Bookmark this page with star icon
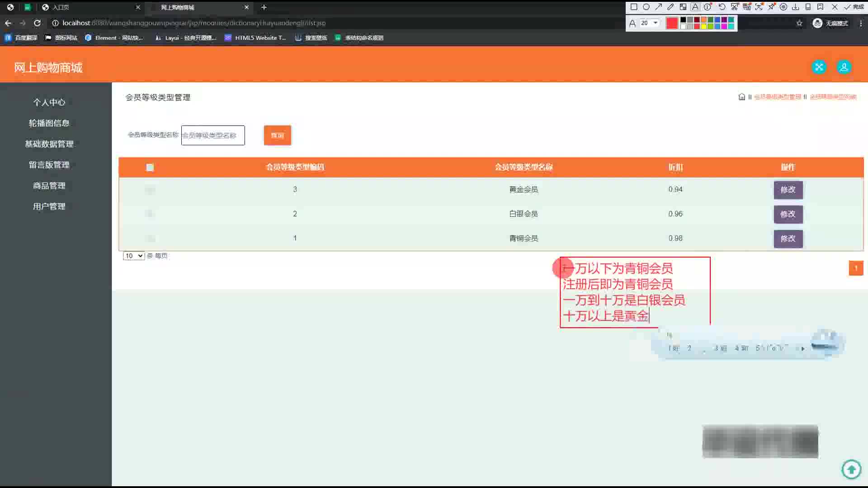The width and height of the screenshot is (868, 488). click(x=799, y=23)
